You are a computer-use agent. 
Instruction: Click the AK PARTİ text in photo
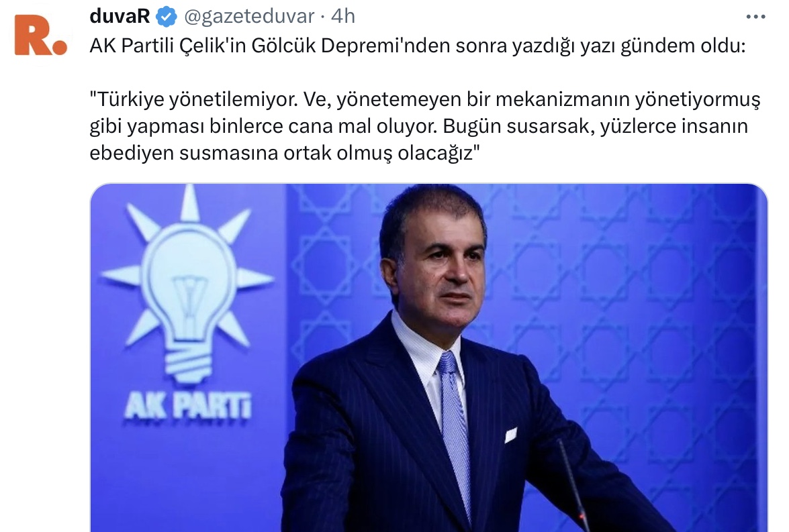click(188, 407)
